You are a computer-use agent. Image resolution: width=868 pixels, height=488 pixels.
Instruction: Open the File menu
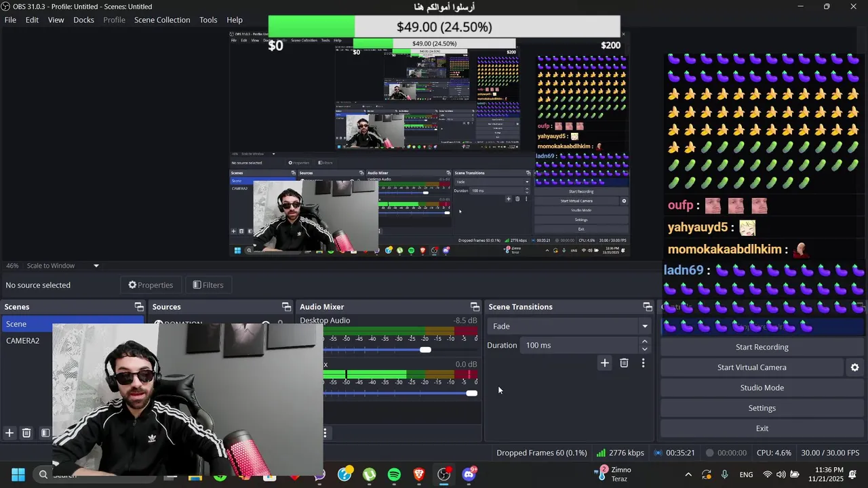tap(10, 20)
